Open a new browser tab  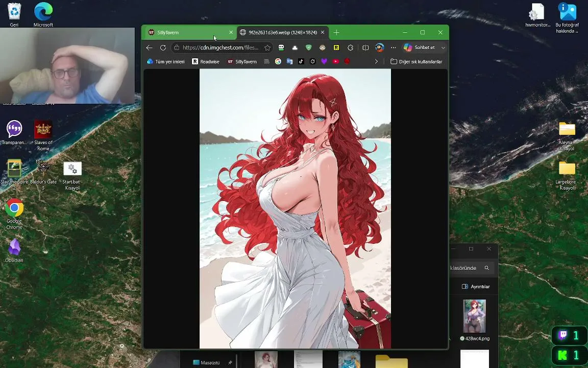[336, 33]
